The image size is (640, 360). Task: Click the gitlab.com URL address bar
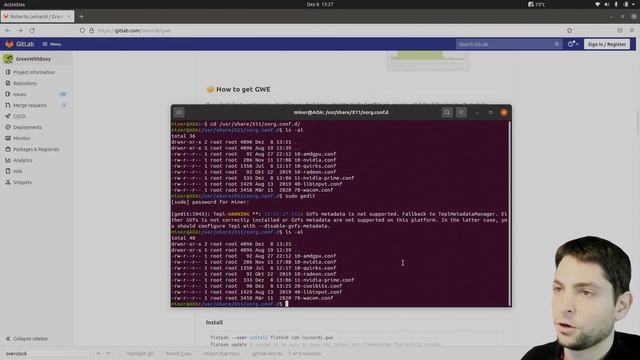[x=327, y=30]
